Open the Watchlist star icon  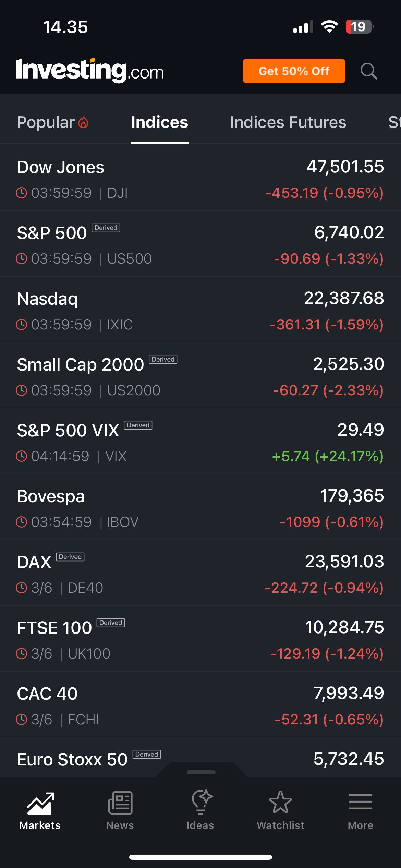[x=280, y=802]
